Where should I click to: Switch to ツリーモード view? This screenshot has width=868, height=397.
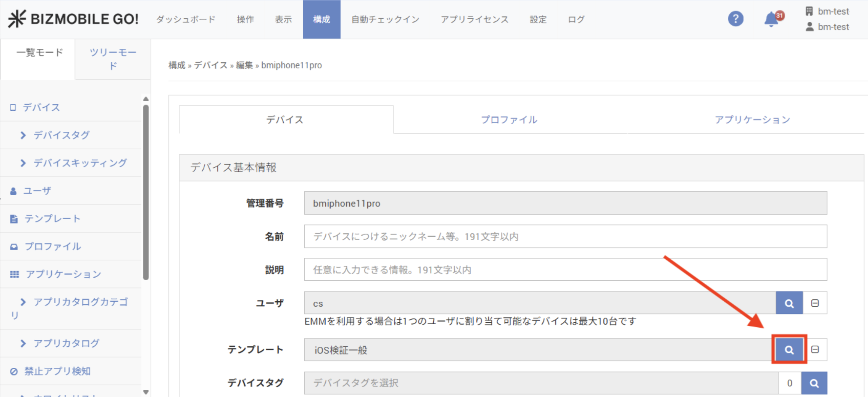112,59
